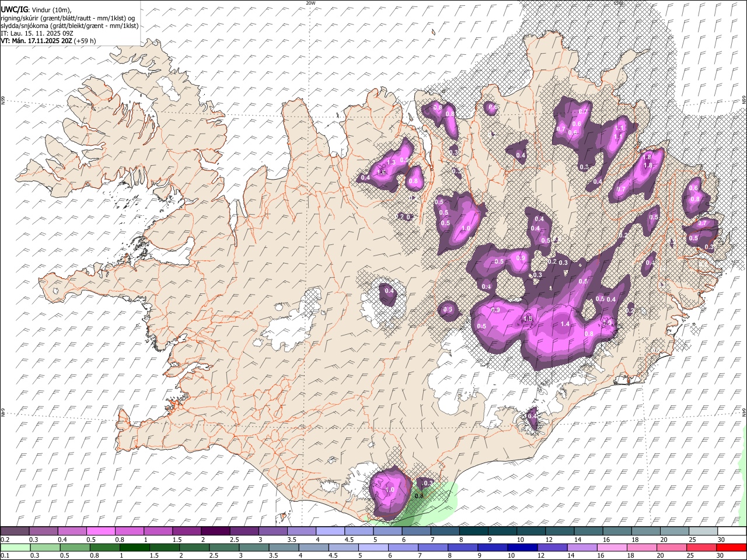747x560 pixels.
Task: Click dark navy lower swatch starting at 10
Action: [x=522, y=547]
